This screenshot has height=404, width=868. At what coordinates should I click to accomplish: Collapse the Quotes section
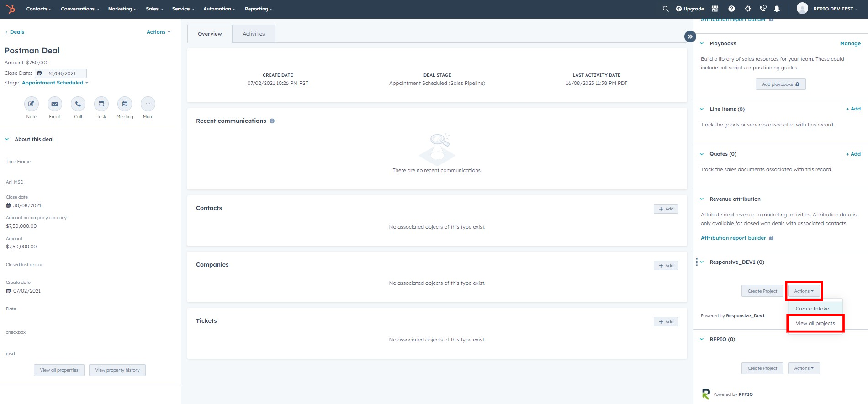point(702,154)
